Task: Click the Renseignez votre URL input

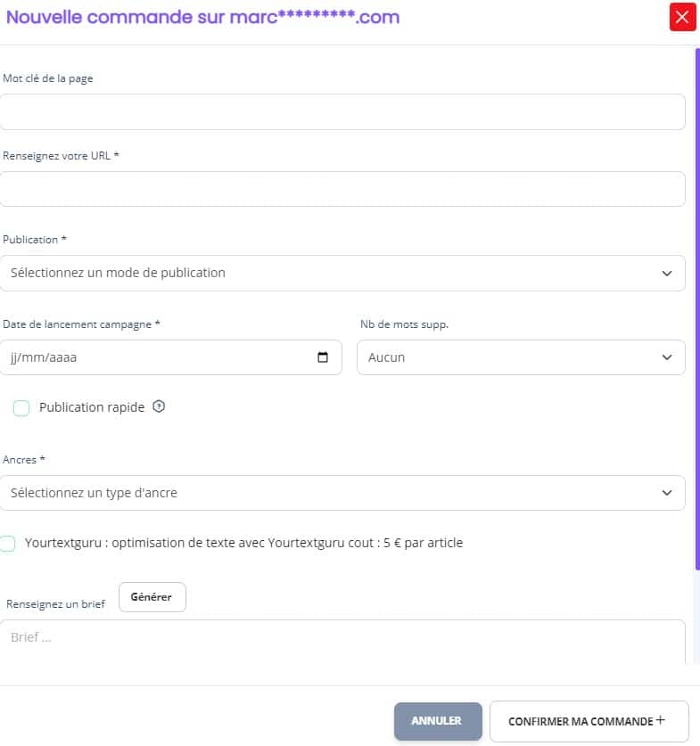Action: click(342, 189)
